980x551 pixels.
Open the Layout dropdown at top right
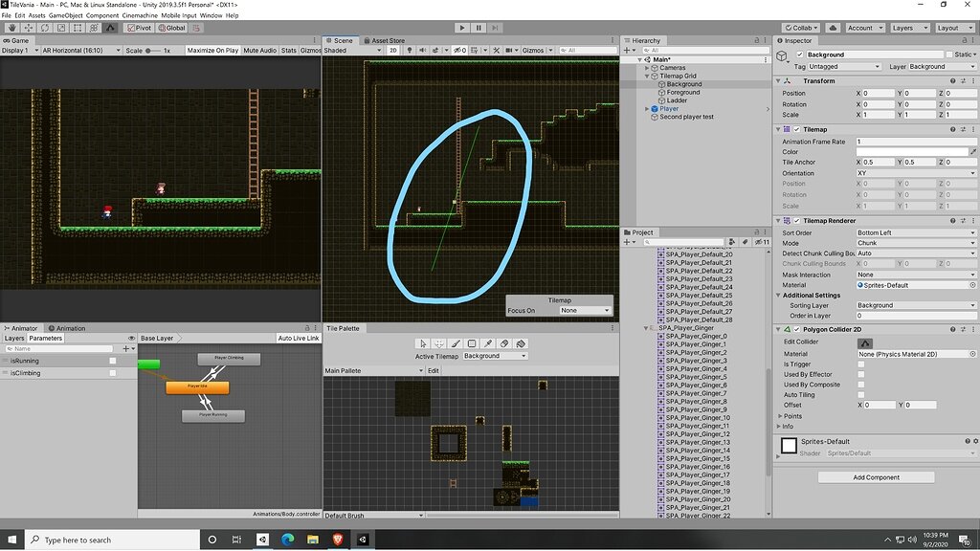coord(955,27)
